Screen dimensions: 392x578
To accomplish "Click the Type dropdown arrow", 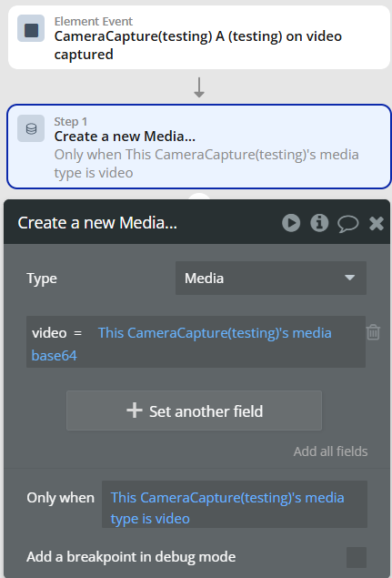I will pos(349,278).
